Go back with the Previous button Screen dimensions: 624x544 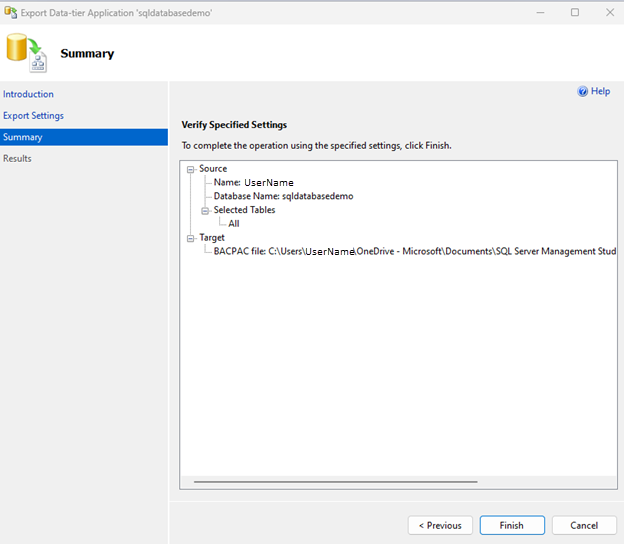click(x=440, y=525)
